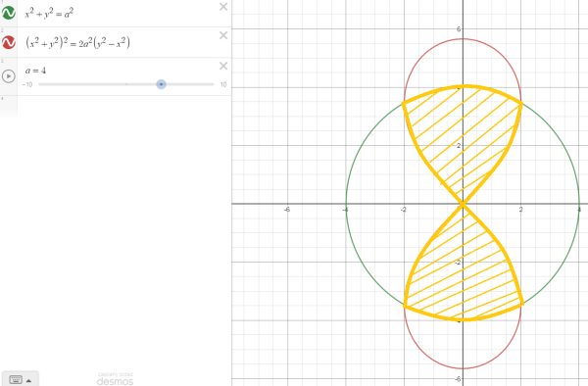Edit the value a = 4
The height and width of the screenshot is (386, 588).
35,71
